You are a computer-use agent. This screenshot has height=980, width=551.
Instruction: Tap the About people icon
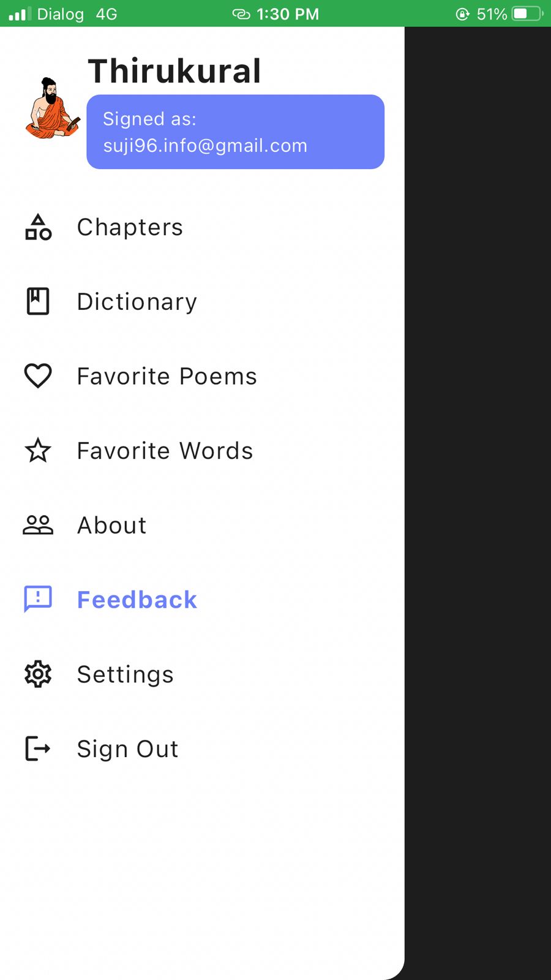point(38,525)
